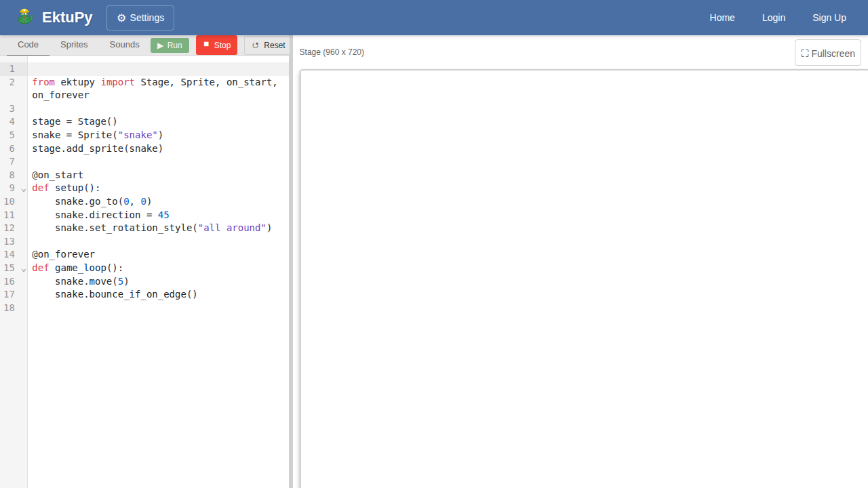This screenshot has width=868, height=488.
Task: Click the EktuPy frog logo icon
Action: click(x=25, y=17)
